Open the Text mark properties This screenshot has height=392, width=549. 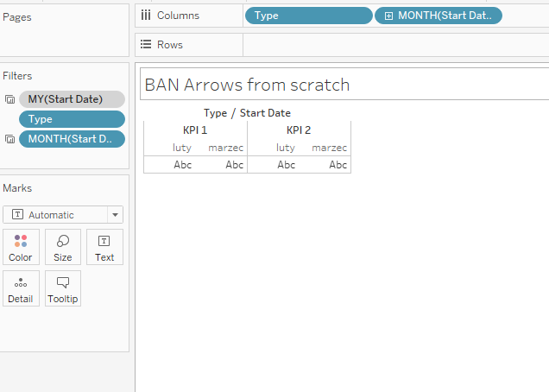coord(104,247)
